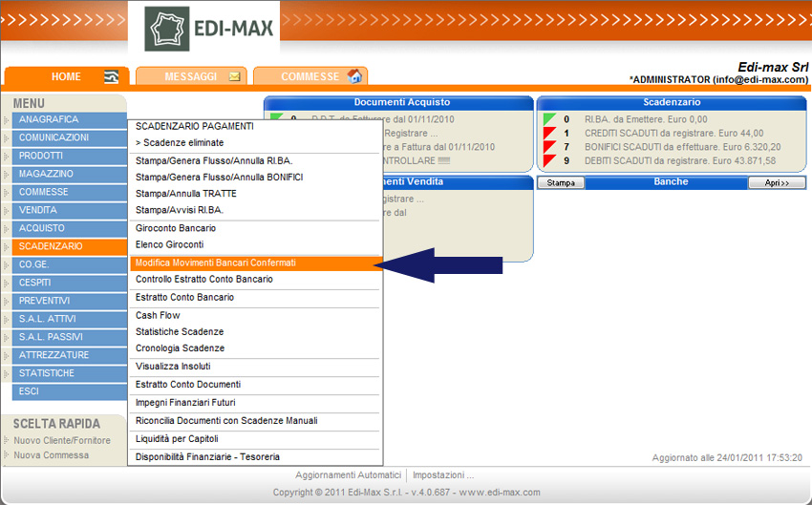Click red flag beside Bonifici Scaduti row

549,147
